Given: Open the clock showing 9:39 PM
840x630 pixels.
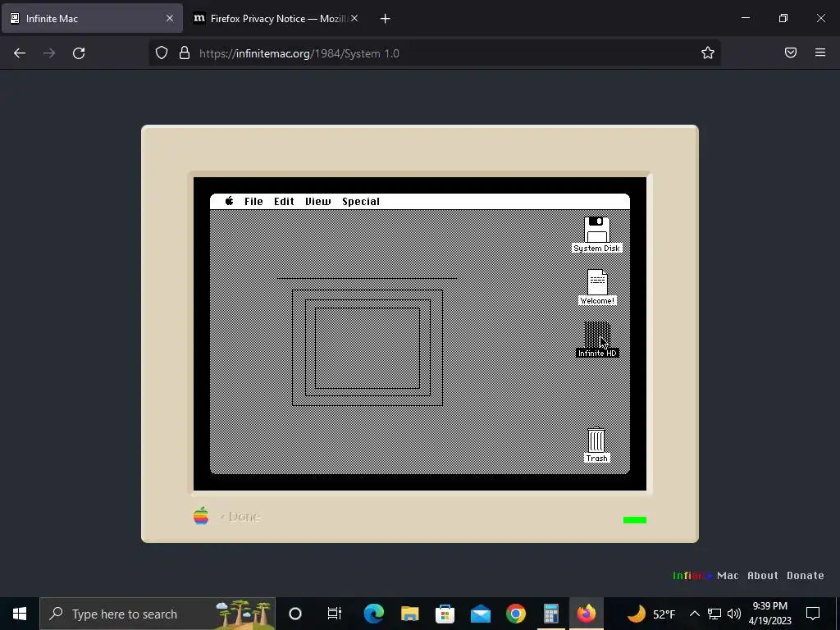Looking at the screenshot, I should (x=769, y=614).
